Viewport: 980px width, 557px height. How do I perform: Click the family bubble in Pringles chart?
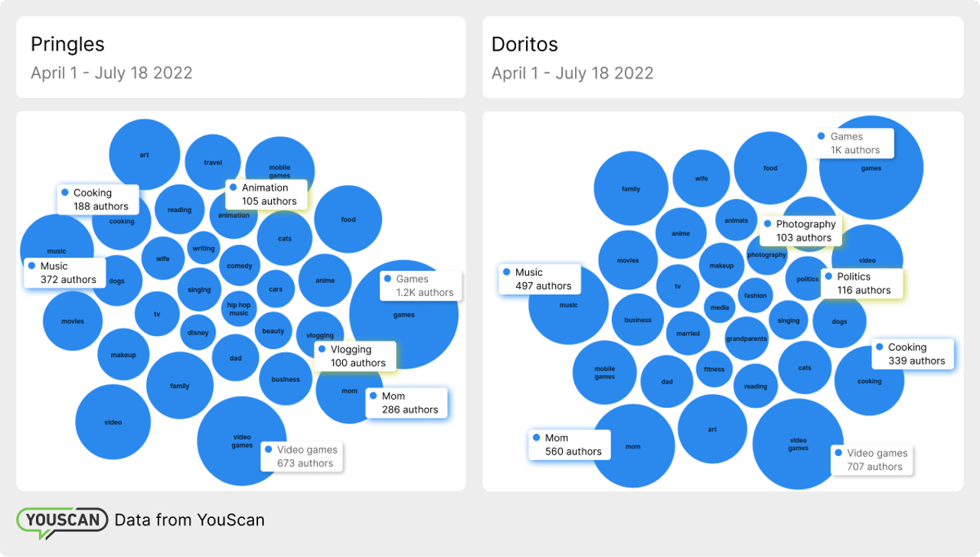pos(180,386)
